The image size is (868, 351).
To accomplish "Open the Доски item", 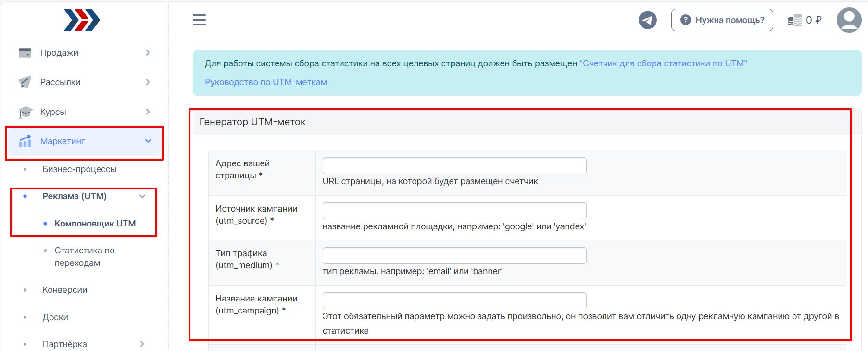I will point(55,317).
